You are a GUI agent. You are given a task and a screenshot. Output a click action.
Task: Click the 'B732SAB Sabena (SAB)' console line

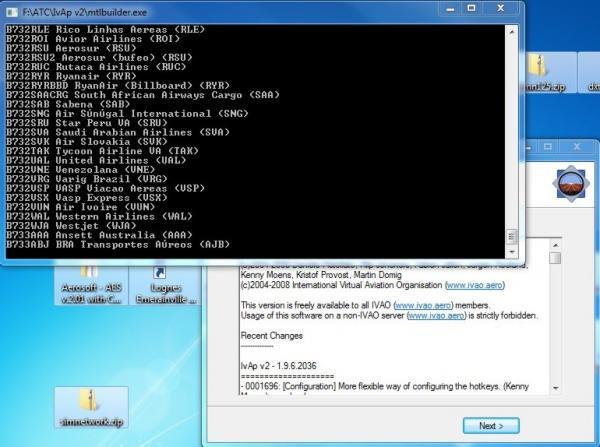68,104
